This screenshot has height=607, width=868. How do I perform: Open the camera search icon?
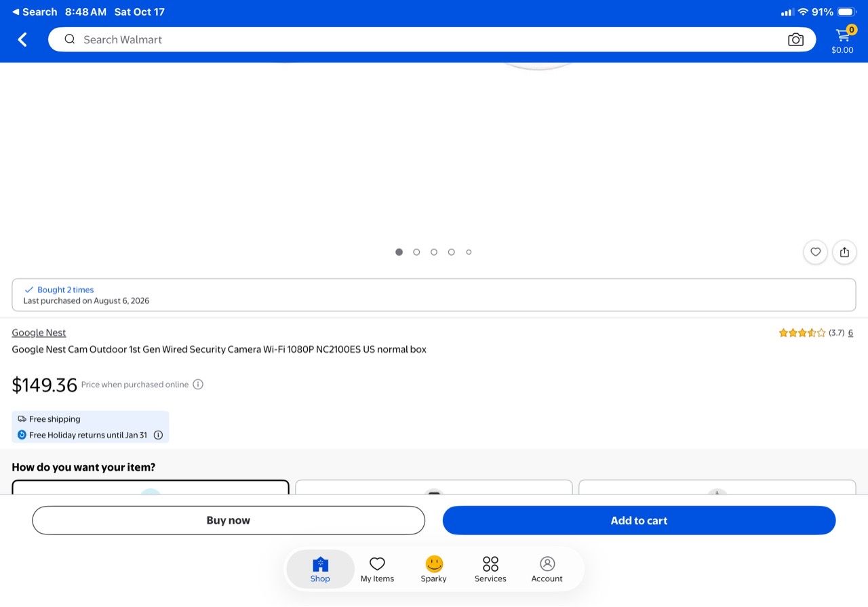click(795, 39)
